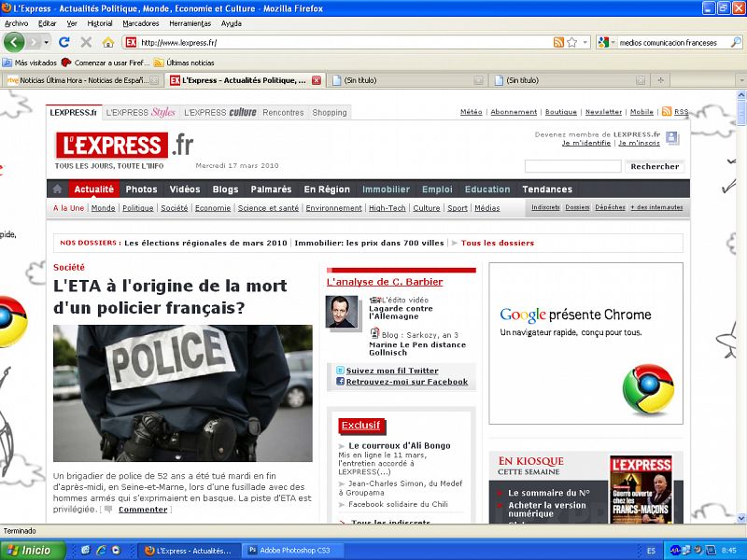Click the Rechercher button

tap(654, 166)
